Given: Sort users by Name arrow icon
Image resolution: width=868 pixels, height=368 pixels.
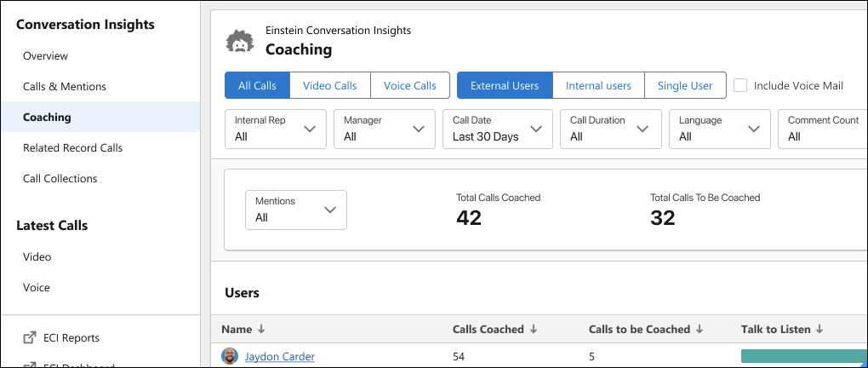Looking at the screenshot, I should (261, 330).
